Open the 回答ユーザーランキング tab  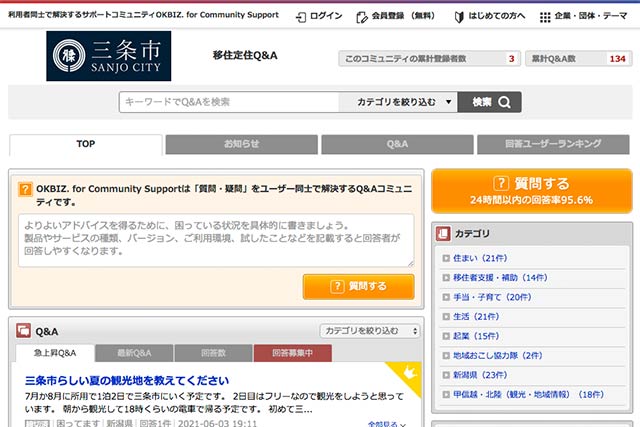pyautogui.click(x=553, y=144)
